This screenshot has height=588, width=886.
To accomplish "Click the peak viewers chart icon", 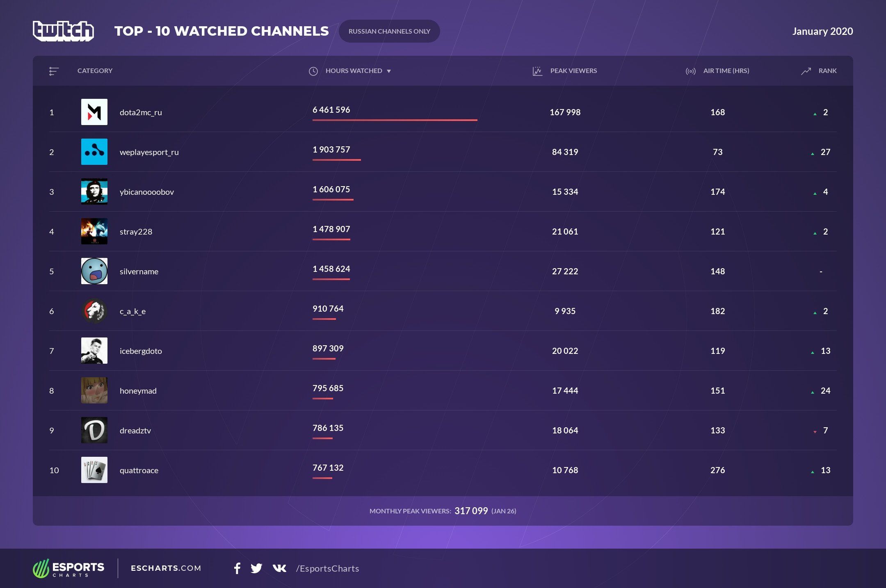I will [x=537, y=71].
